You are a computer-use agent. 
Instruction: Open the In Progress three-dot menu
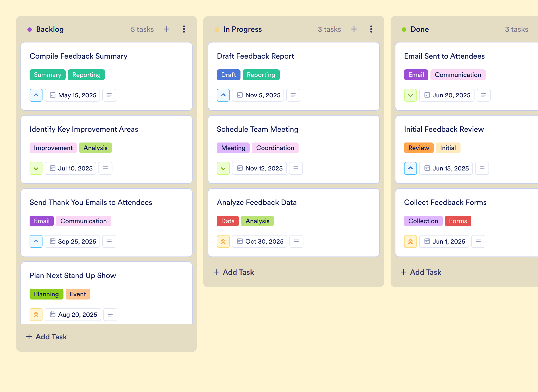[371, 29]
